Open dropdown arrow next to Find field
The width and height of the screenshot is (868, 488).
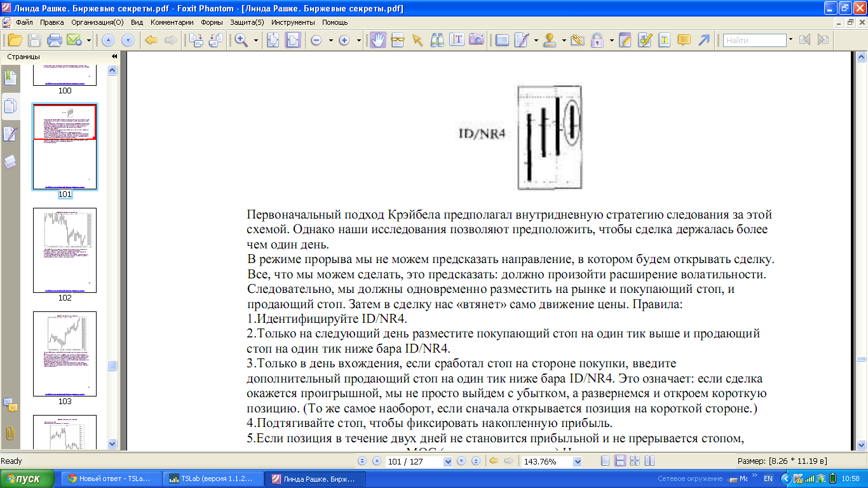[x=790, y=39]
